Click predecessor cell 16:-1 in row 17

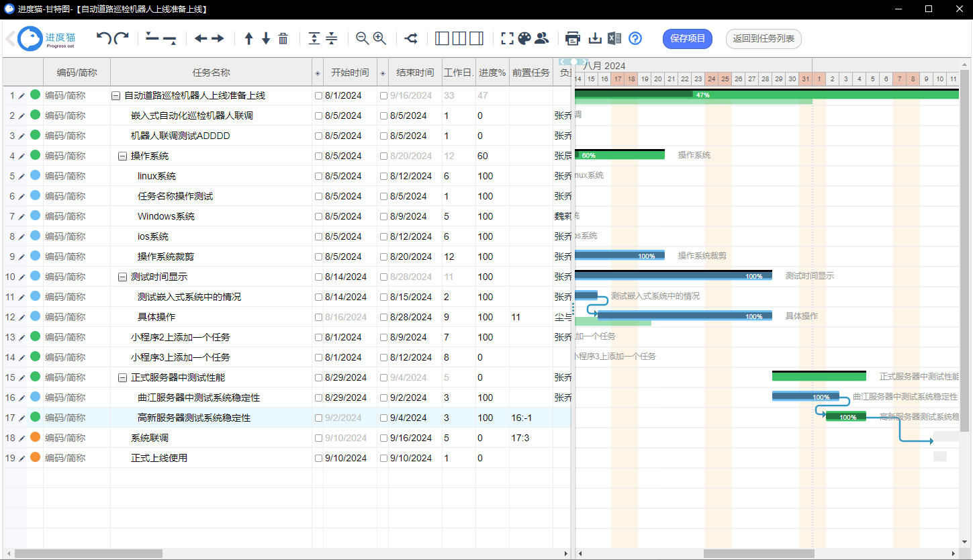pos(530,418)
